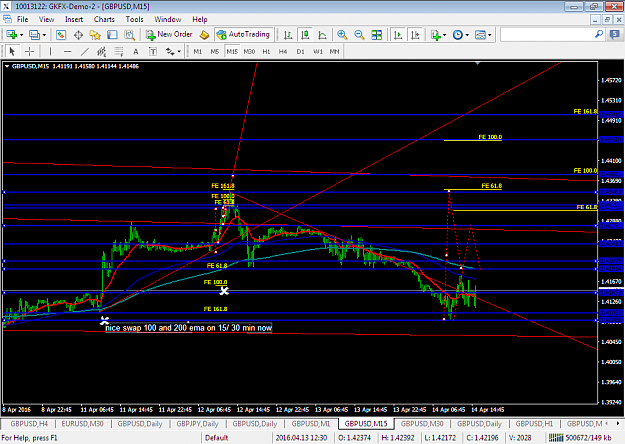
Task: Expand the Indicators dropdown arrow
Action: coord(444,35)
